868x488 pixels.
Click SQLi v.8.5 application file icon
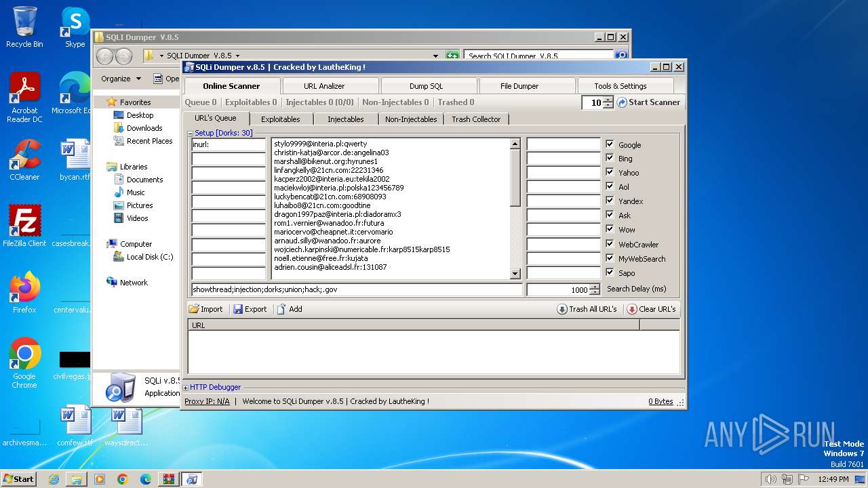pos(119,388)
